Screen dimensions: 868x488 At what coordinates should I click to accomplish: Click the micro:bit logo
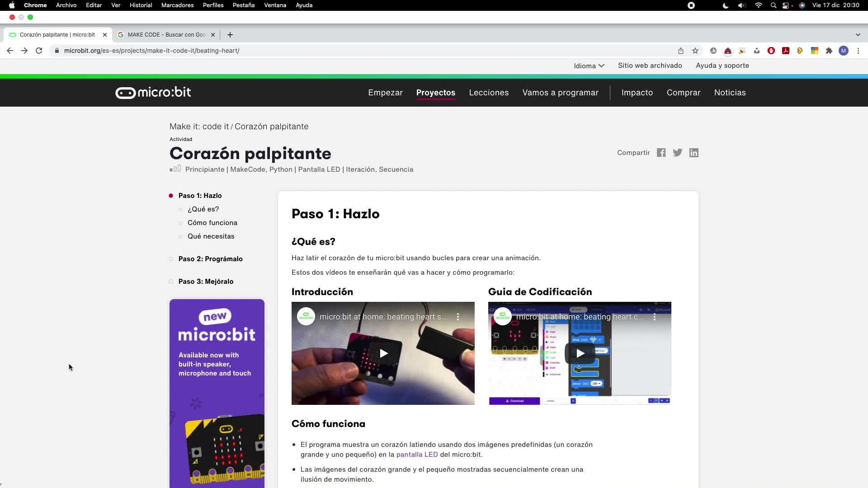[153, 93]
